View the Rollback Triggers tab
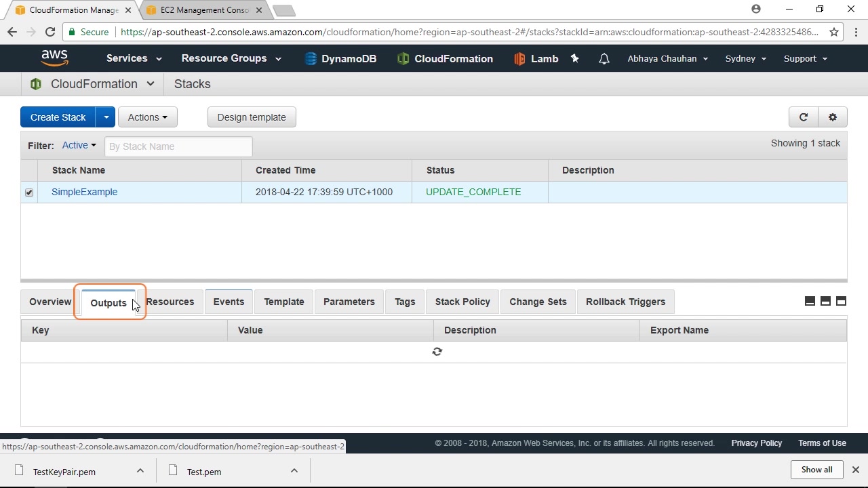Screen dimensions: 868x488 point(626,302)
